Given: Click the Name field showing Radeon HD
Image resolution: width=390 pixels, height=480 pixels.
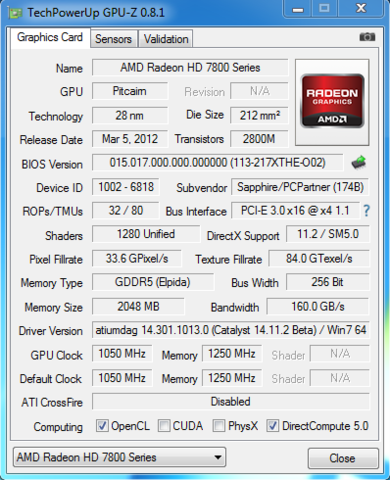Looking at the screenshot, I should click(x=190, y=68).
